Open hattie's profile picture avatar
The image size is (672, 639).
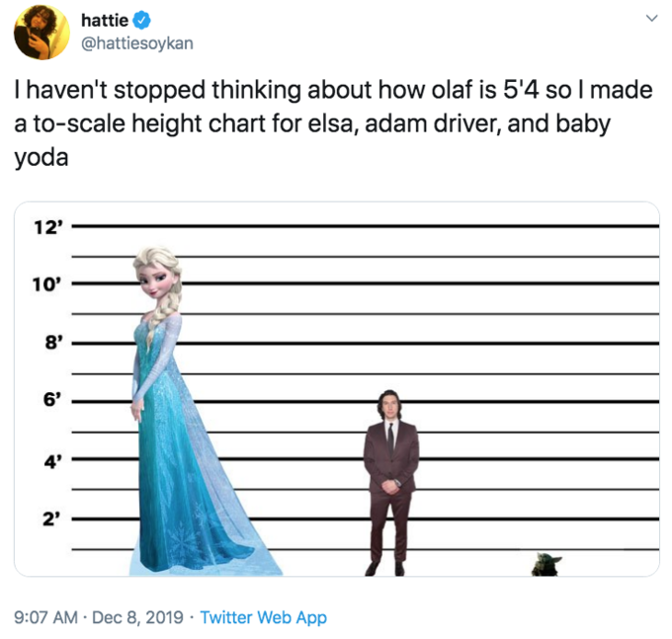42,32
